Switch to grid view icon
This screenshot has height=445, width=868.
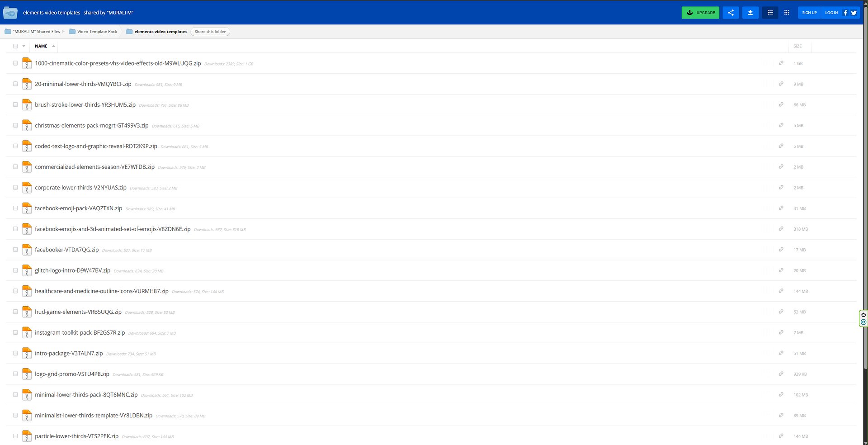[x=787, y=13]
